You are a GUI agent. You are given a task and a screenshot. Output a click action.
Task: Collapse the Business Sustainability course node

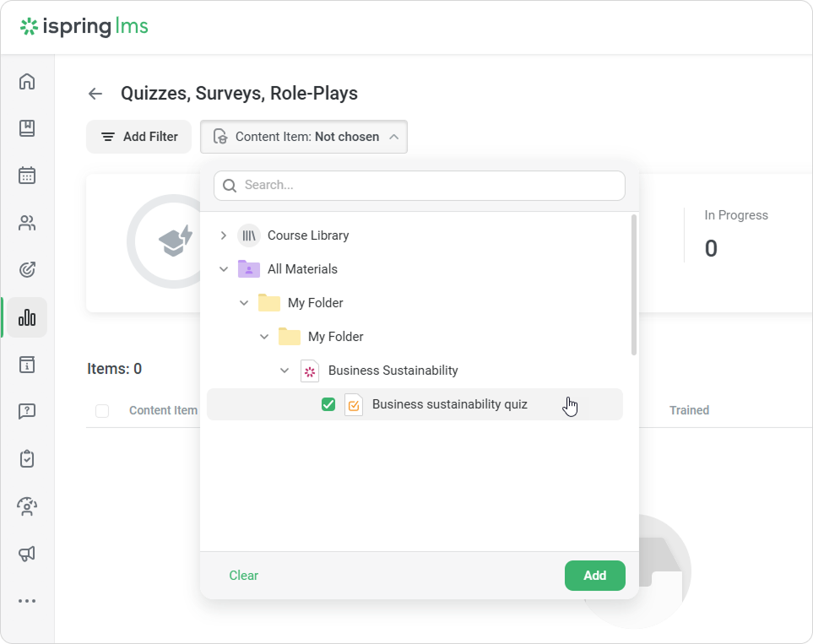pyautogui.click(x=285, y=371)
